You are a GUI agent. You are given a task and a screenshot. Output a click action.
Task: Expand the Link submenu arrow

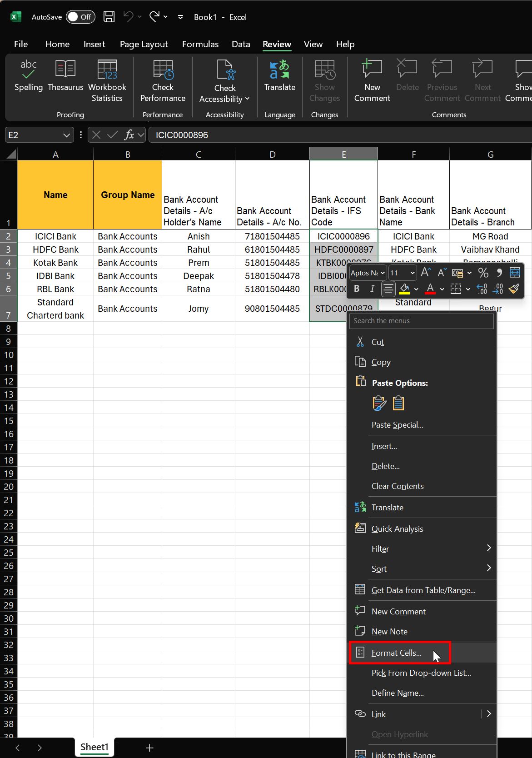point(489,713)
